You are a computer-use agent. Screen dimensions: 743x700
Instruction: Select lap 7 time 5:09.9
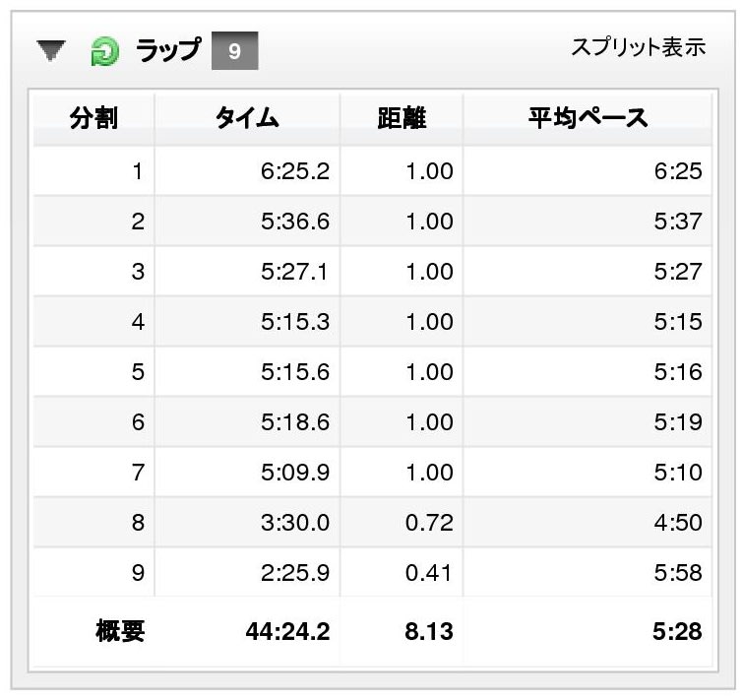point(294,472)
